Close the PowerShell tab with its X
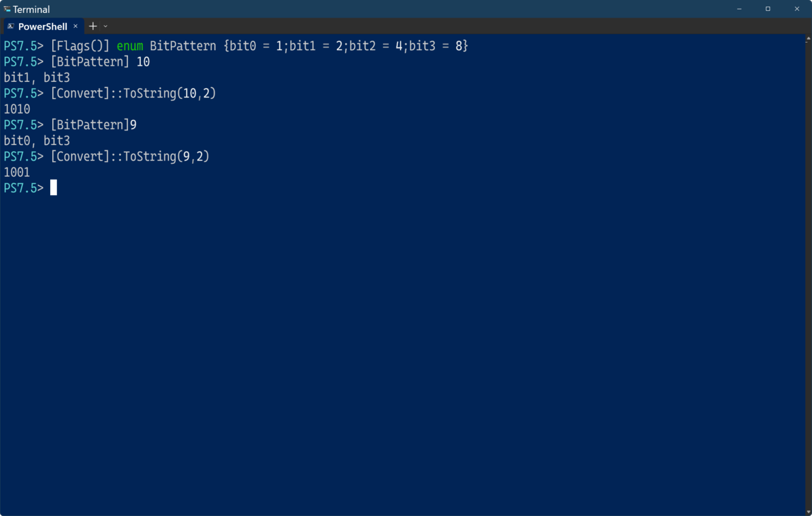The height and width of the screenshot is (516, 812). tap(75, 26)
